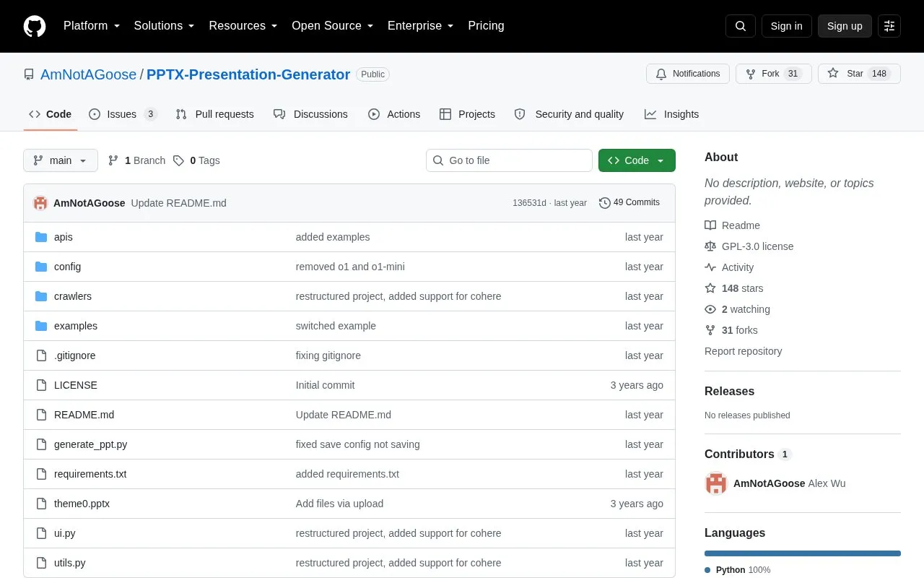The height and width of the screenshot is (578, 924).
Task: Expand the Platform menu
Action: coord(92,26)
